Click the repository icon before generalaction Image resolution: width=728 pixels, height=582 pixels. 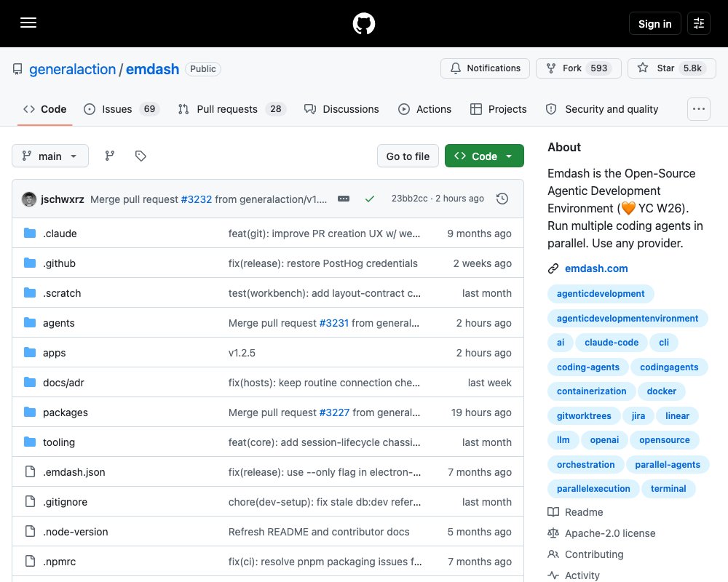pyautogui.click(x=17, y=69)
